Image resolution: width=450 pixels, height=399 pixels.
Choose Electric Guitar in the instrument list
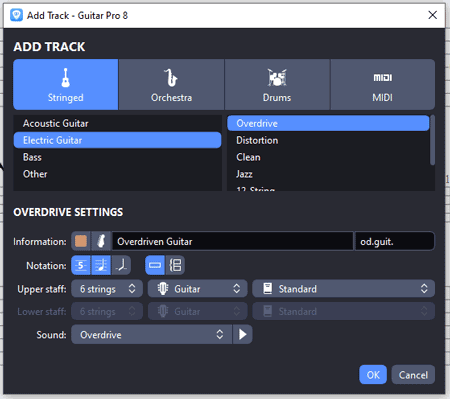coord(117,140)
